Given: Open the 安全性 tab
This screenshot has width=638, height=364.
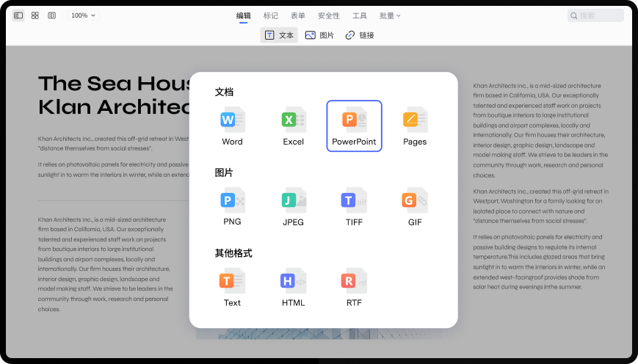Looking at the screenshot, I should (329, 15).
